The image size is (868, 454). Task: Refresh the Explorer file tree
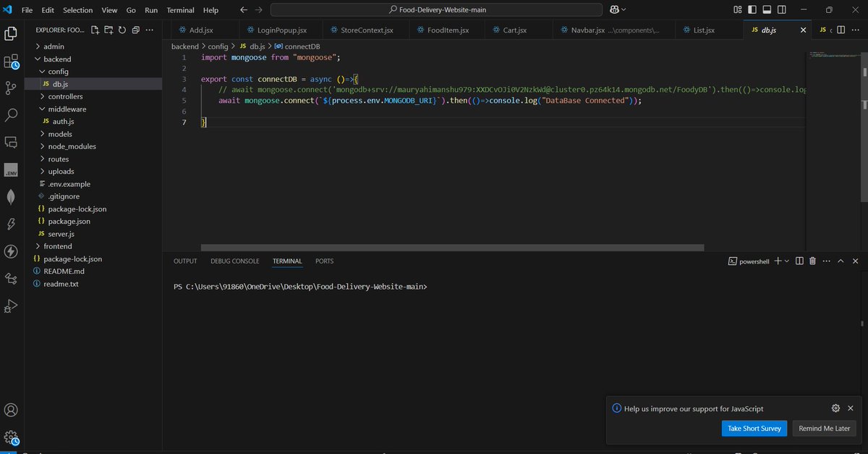click(122, 30)
